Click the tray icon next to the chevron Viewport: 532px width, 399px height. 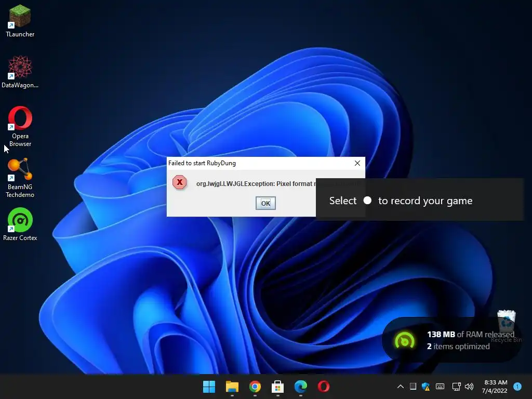413,386
